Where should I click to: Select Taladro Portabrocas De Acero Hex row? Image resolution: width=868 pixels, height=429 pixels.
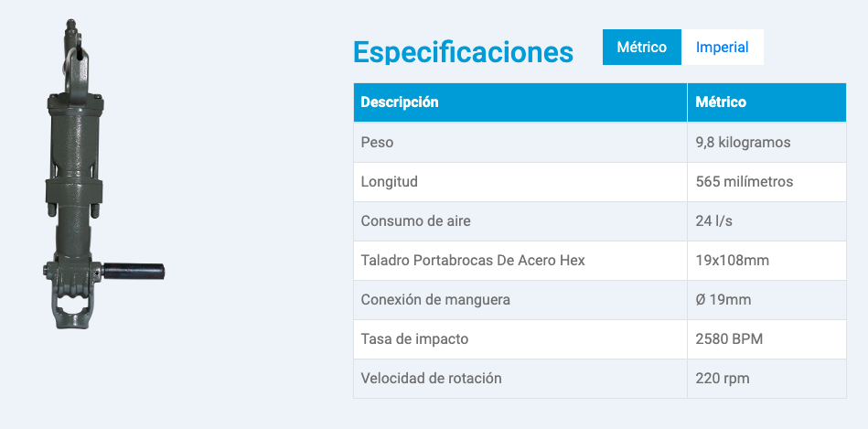point(600,260)
